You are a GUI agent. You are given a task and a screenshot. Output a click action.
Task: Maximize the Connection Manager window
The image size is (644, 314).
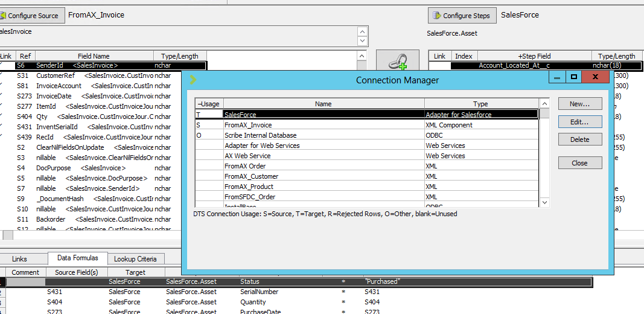[x=574, y=77]
